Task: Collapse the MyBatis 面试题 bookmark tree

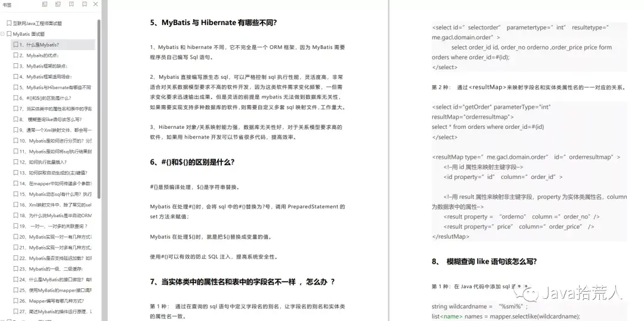Action: click(x=3, y=34)
